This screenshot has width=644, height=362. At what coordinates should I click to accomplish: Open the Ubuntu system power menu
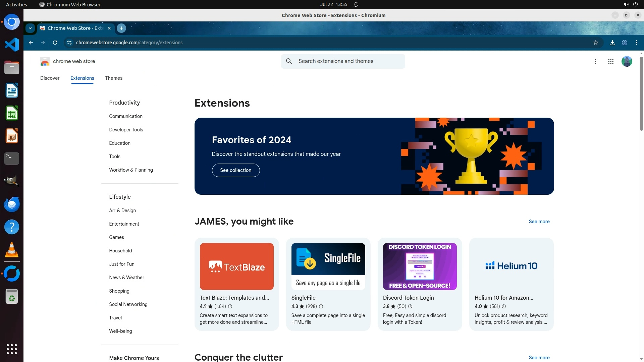[x=635, y=4]
